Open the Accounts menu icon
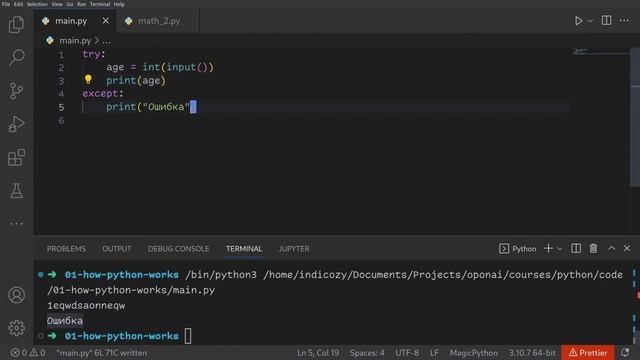 point(16,295)
